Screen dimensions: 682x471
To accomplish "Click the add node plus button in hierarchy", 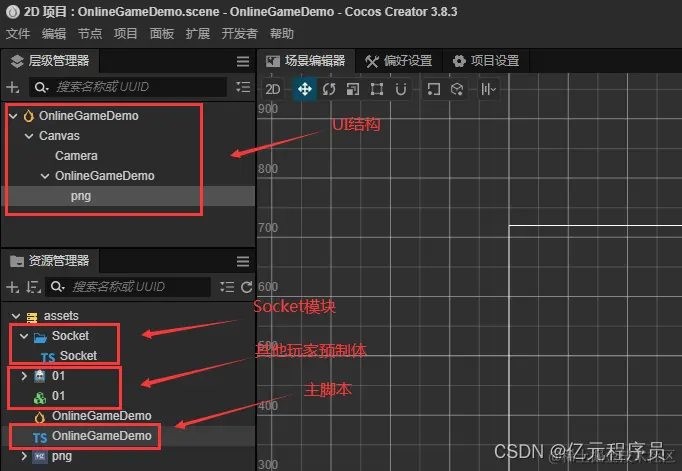I will (13, 87).
